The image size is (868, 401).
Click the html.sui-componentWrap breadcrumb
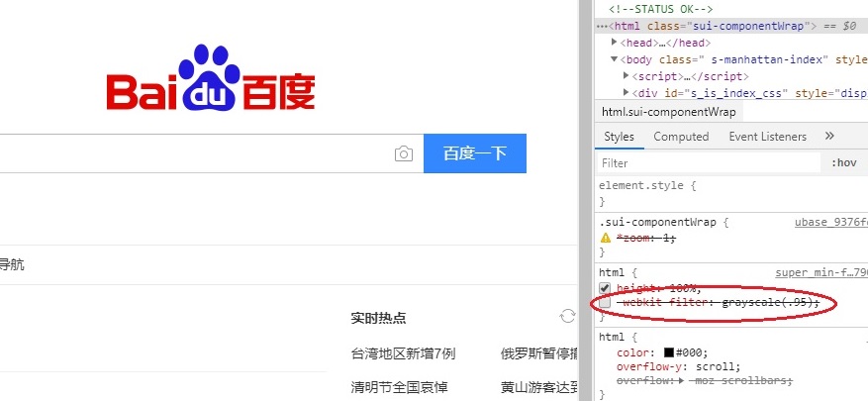(x=669, y=112)
